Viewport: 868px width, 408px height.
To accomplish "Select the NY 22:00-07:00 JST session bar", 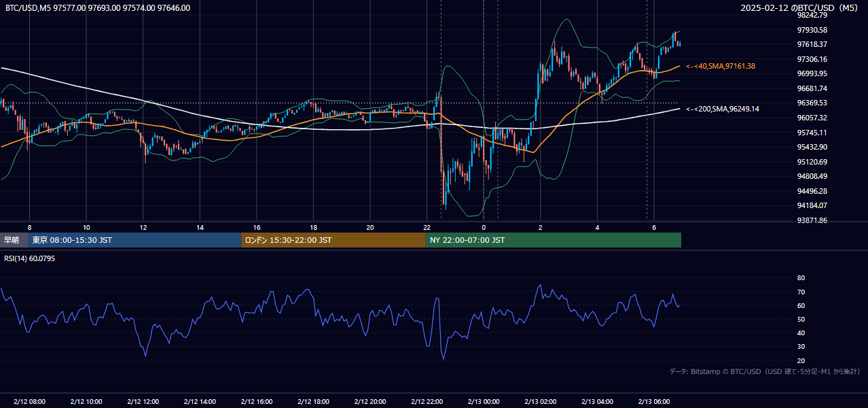I will click(554, 240).
